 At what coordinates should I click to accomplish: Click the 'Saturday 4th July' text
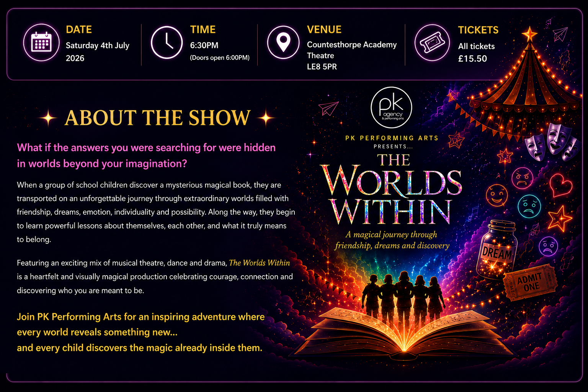[98, 46]
